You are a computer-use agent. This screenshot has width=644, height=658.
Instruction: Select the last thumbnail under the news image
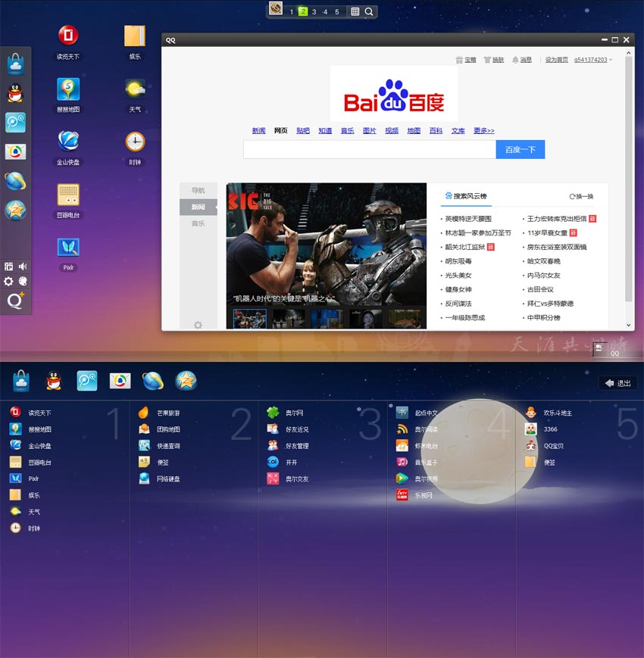pyautogui.click(x=405, y=319)
